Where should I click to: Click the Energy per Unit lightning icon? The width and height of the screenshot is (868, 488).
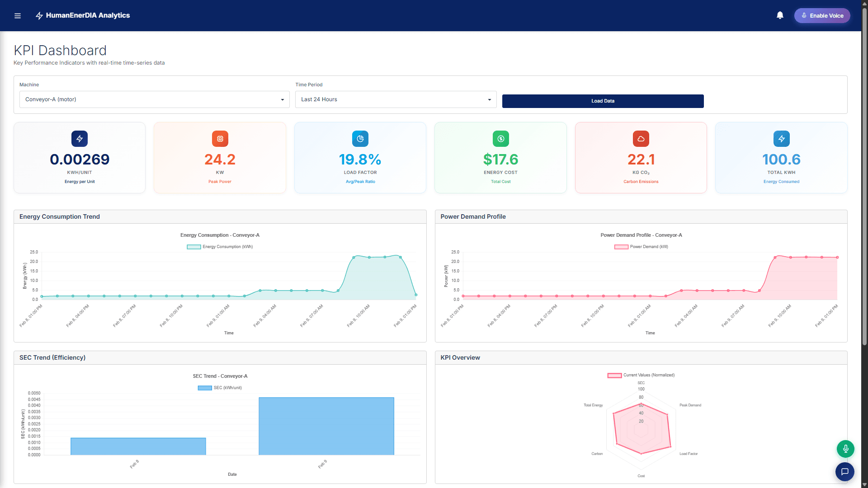tap(80, 139)
